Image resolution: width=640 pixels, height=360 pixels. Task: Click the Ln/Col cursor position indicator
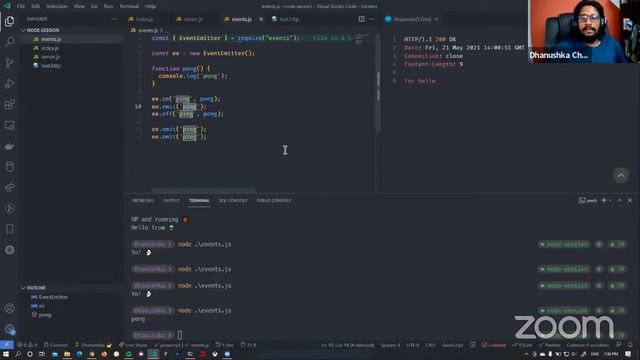(x=347, y=345)
